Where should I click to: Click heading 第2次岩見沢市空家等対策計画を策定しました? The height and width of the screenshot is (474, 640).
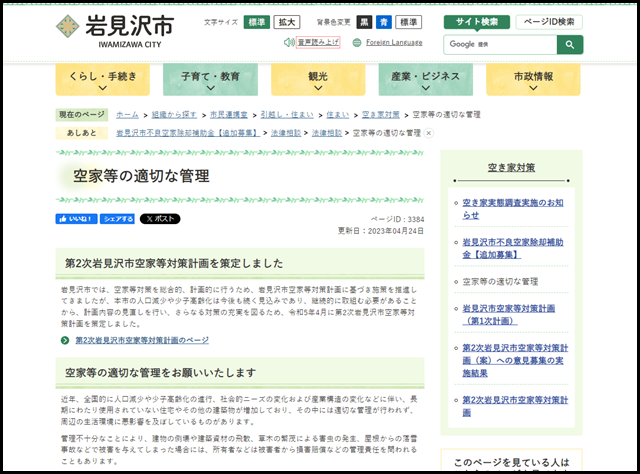click(174, 263)
